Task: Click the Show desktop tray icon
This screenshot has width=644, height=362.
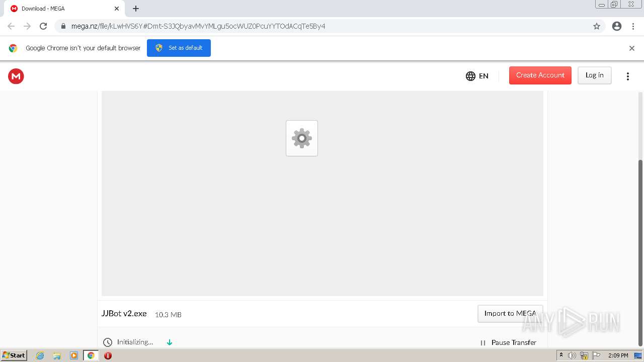Action: pyautogui.click(x=638, y=355)
